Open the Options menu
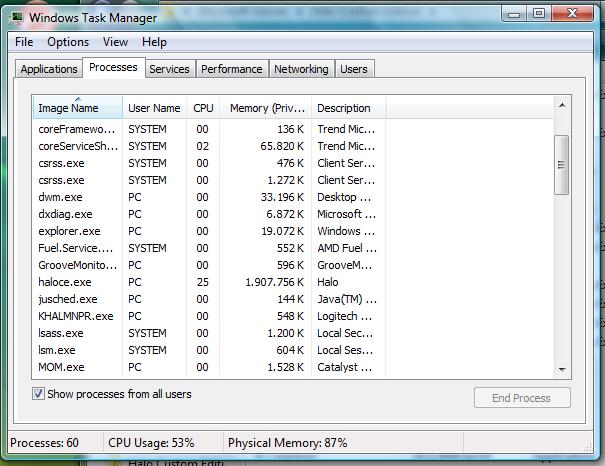 click(x=68, y=42)
